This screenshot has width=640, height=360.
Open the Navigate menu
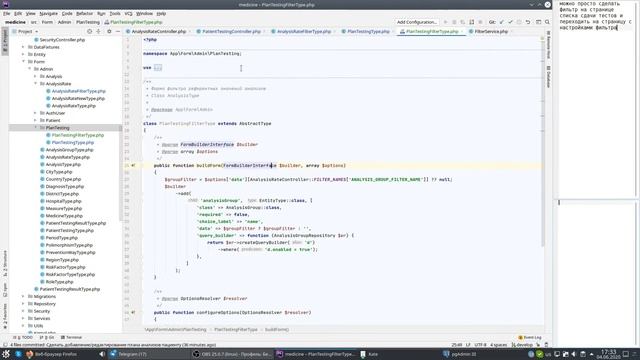click(x=49, y=13)
